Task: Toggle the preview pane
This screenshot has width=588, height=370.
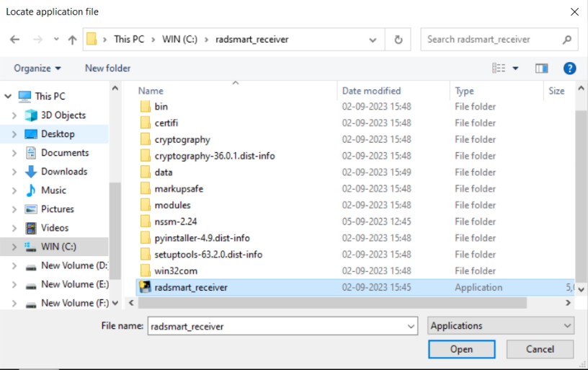Action: (541, 69)
